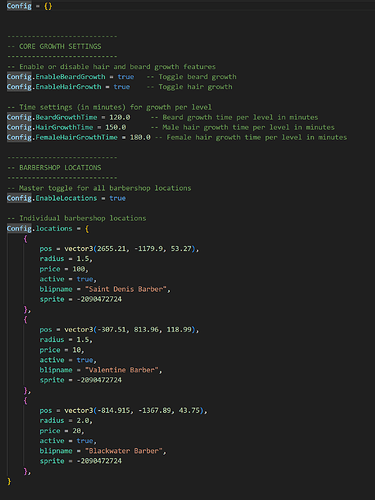Click the vector3 with 2655.21 coordinates
The height and width of the screenshot is (500, 375).
[130, 249]
